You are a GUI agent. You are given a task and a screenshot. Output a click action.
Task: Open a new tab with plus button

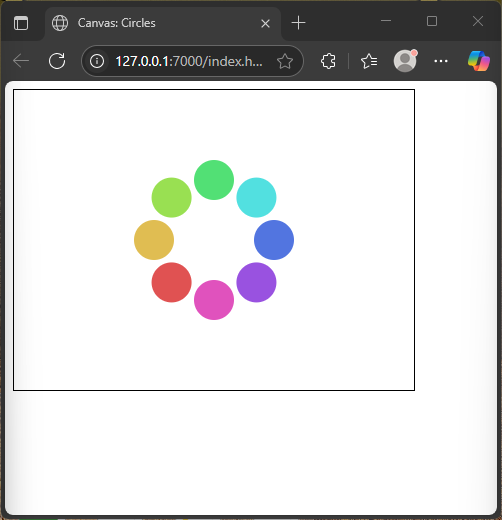point(298,23)
